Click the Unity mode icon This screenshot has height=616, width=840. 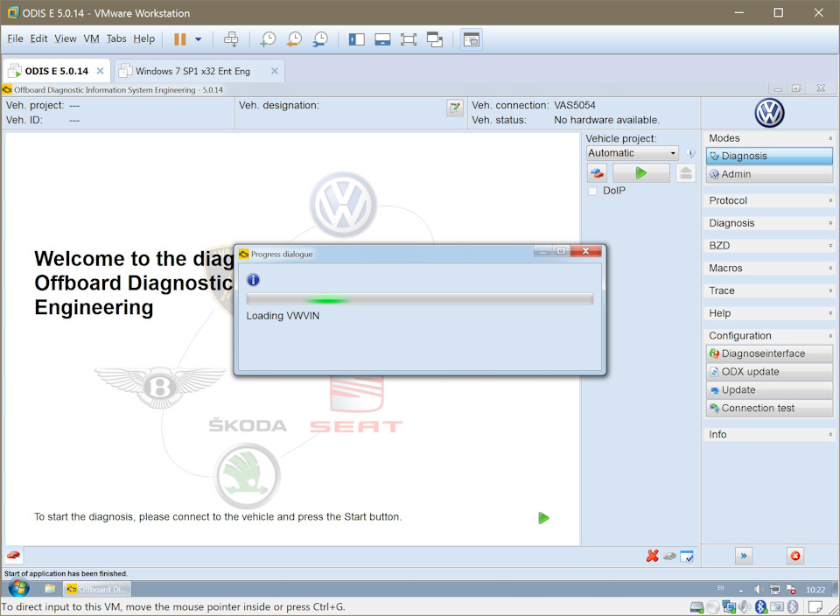click(435, 39)
